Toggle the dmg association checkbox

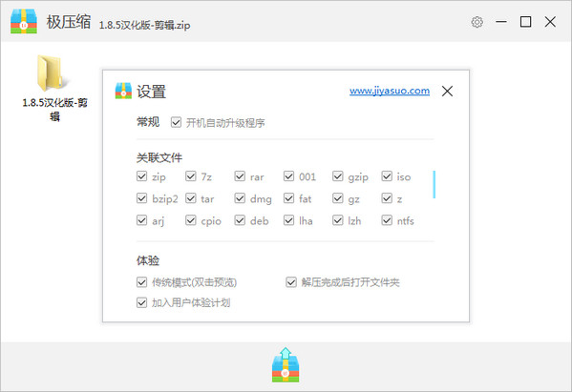[240, 198]
